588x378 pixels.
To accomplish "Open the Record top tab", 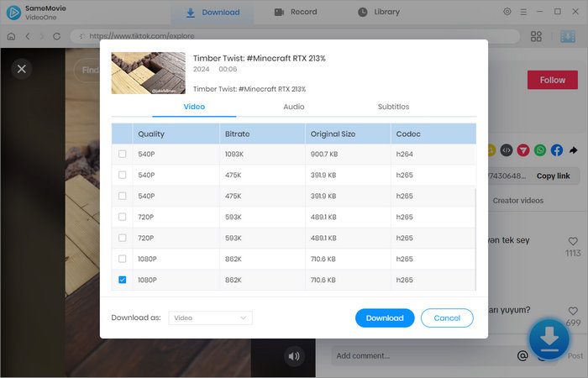I will point(296,13).
